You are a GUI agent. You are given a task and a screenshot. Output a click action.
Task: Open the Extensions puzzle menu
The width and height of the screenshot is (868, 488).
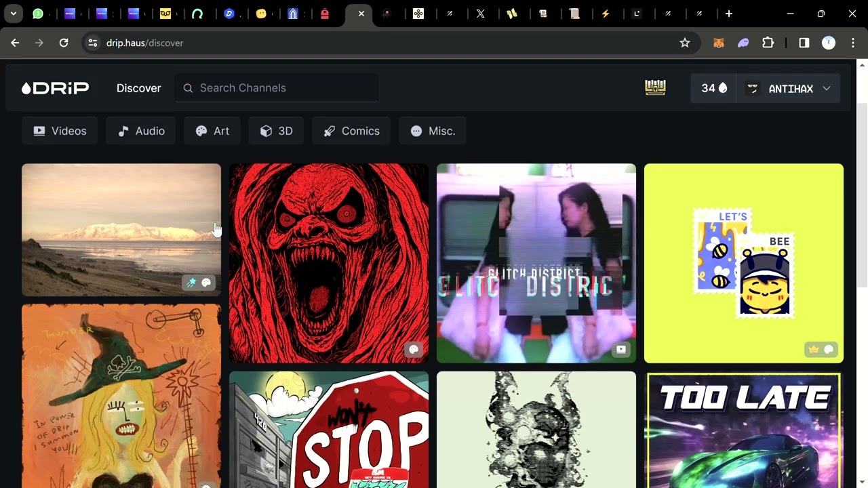point(768,43)
